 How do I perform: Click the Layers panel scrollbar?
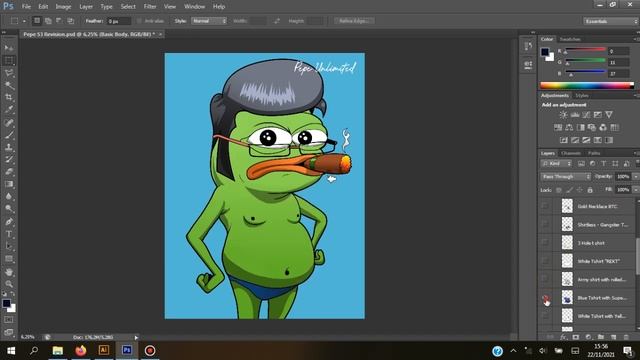point(637,257)
